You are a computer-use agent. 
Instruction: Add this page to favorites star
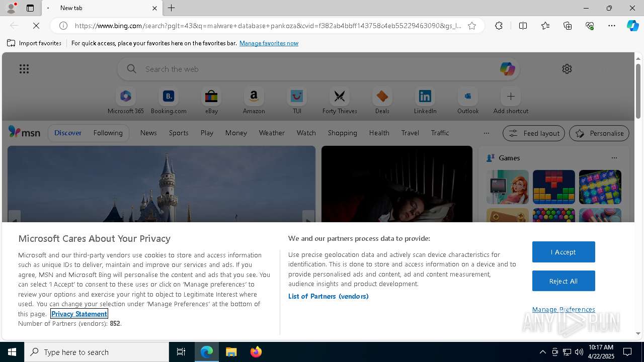click(x=472, y=26)
